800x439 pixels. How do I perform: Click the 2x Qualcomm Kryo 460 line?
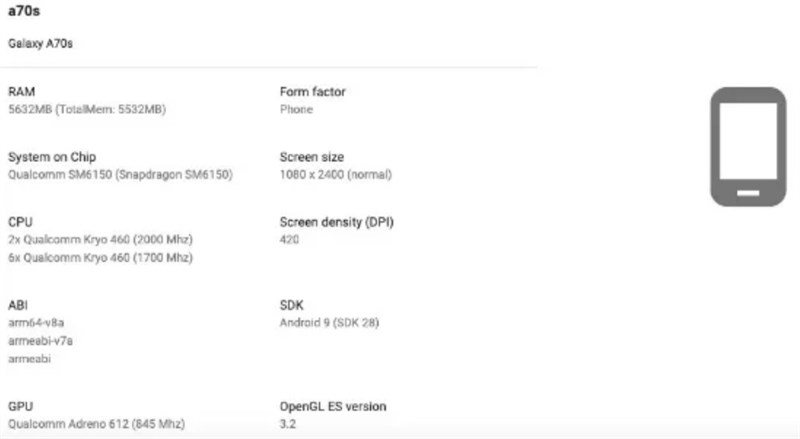point(100,241)
